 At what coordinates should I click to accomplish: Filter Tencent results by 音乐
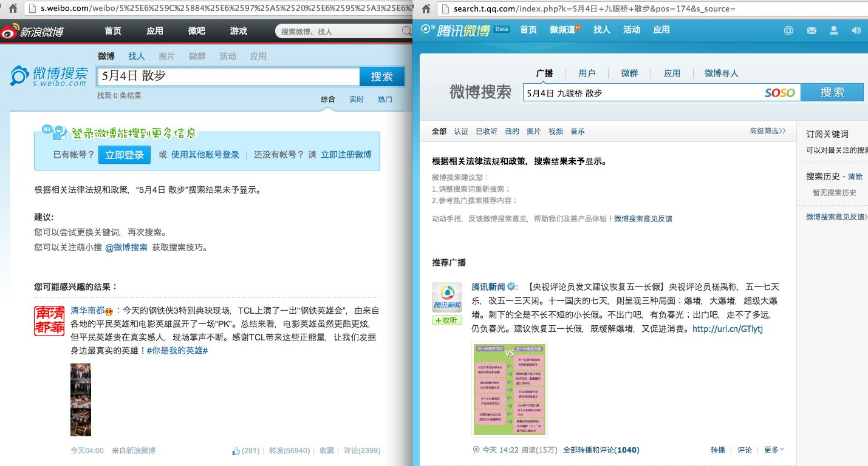[x=578, y=132]
